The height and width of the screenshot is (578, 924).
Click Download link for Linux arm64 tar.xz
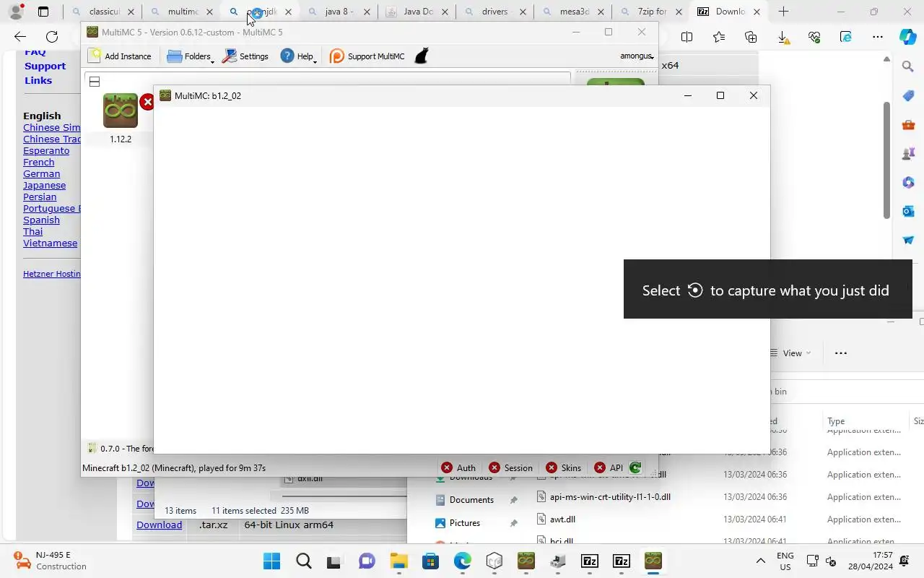click(159, 525)
